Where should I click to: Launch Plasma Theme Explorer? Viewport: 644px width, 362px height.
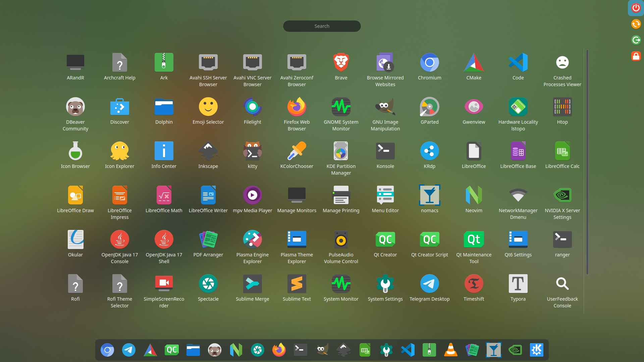tap(297, 247)
